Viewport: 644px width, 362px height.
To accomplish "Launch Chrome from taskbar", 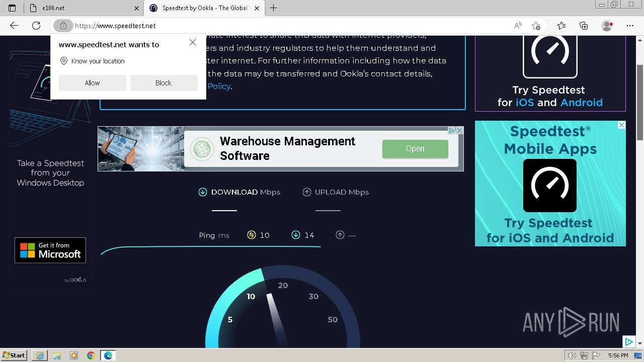I will click(91, 355).
